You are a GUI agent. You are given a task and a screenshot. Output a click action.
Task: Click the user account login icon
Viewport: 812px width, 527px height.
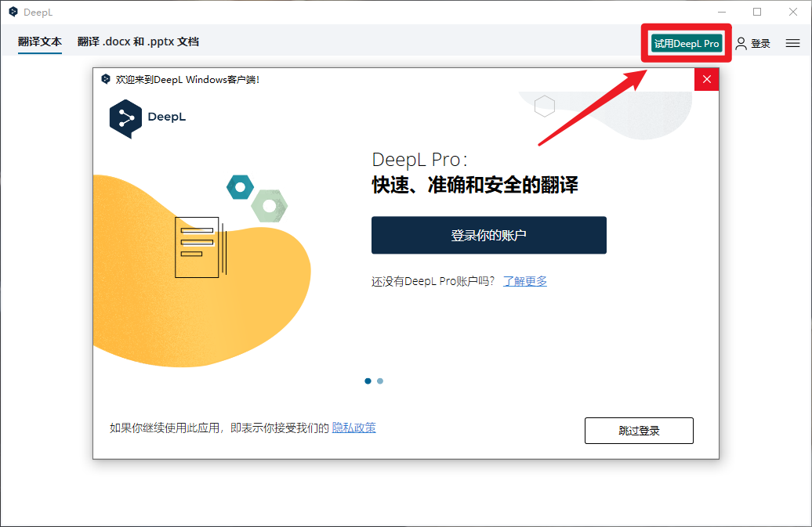click(741, 43)
